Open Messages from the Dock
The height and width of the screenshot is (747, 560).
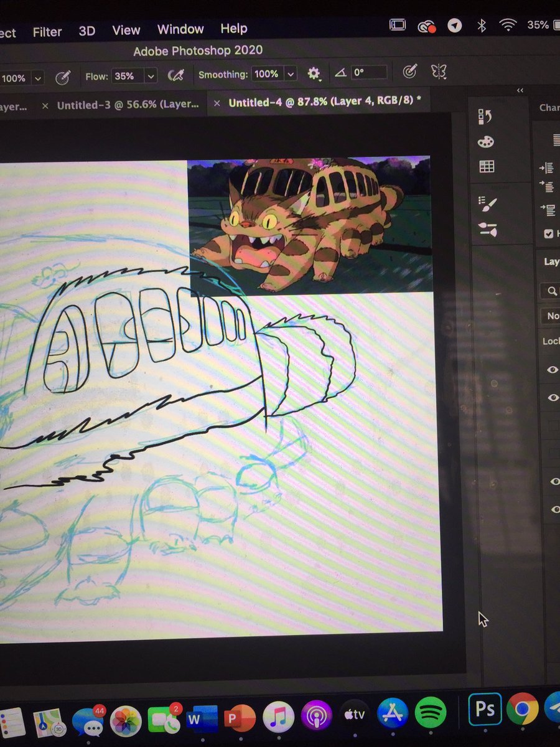coord(87,722)
